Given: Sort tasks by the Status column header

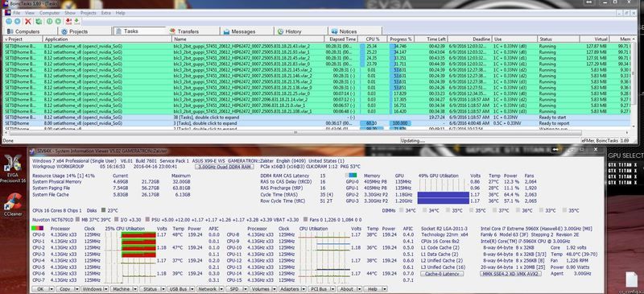Looking at the screenshot, I should pyautogui.click(x=559, y=39).
